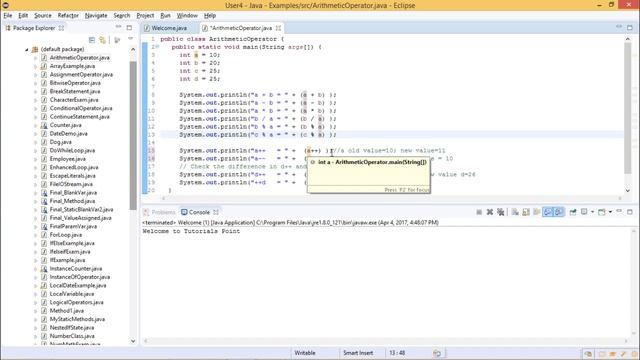This screenshot has height=360, width=640.
Task: Collapse All in Package Explorer
Action: [x=92, y=40]
